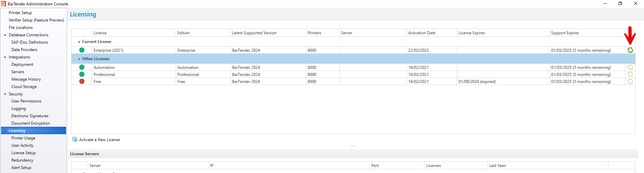Select Integrations in sidebar
This screenshot has width=644, height=173.
(x=19, y=57)
